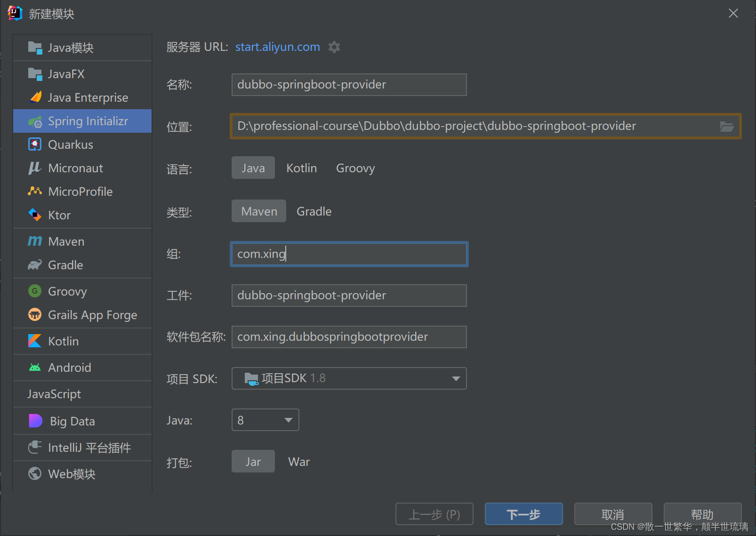
Task: Open the Java version dropdown
Action: (265, 420)
